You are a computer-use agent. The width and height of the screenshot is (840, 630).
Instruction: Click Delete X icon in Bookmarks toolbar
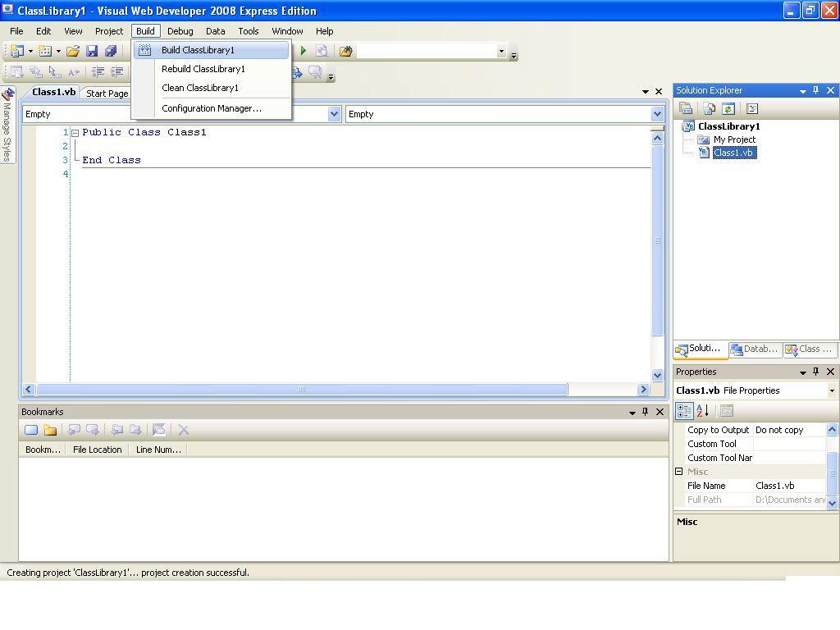tap(183, 430)
